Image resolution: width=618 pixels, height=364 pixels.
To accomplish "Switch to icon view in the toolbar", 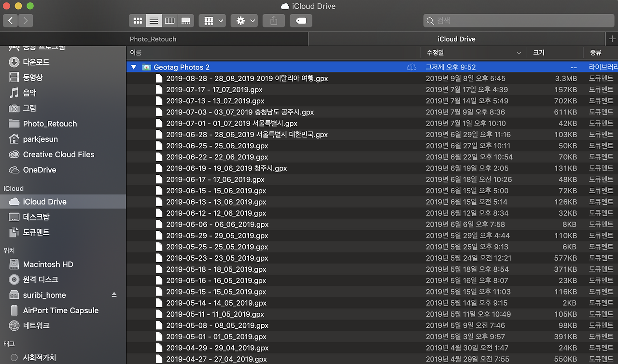I will tap(138, 20).
